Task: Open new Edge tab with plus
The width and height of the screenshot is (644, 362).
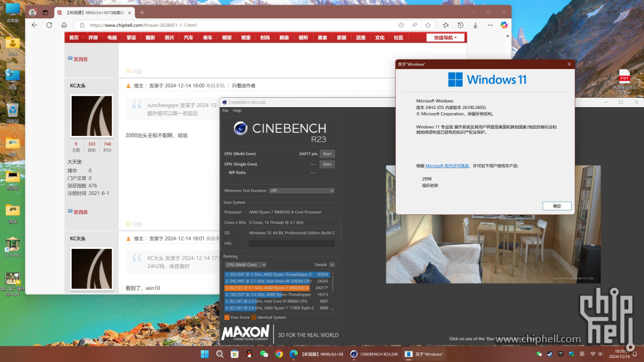Action: click(x=142, y=12)
